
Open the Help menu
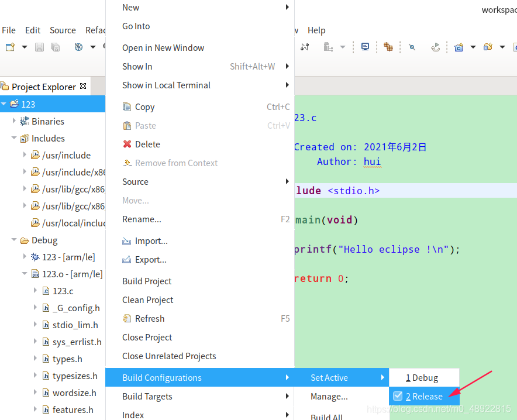coord(316,30)
